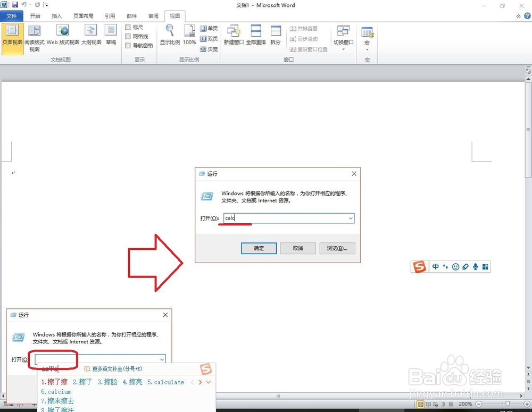Click zoom in plus button in status bar
This screenshot has width=532, height=412.
[x=527, y=404]
